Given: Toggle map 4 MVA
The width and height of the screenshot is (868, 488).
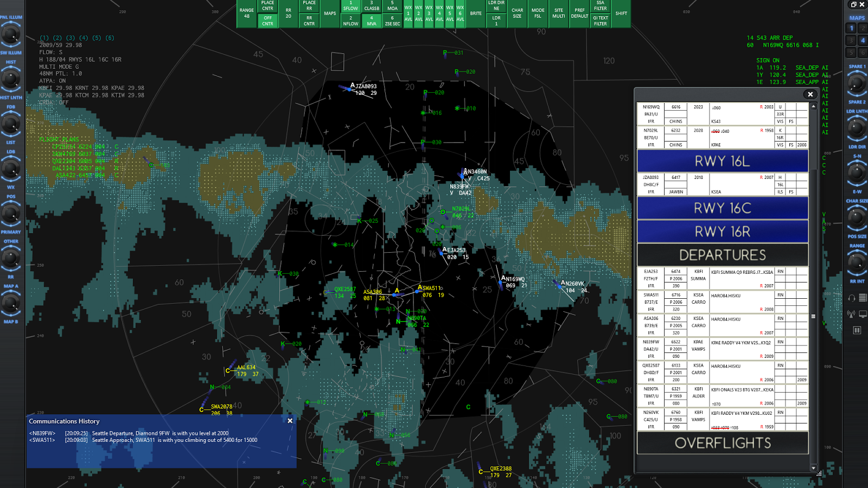Looking at the screenshot, I should pos(372,21).
